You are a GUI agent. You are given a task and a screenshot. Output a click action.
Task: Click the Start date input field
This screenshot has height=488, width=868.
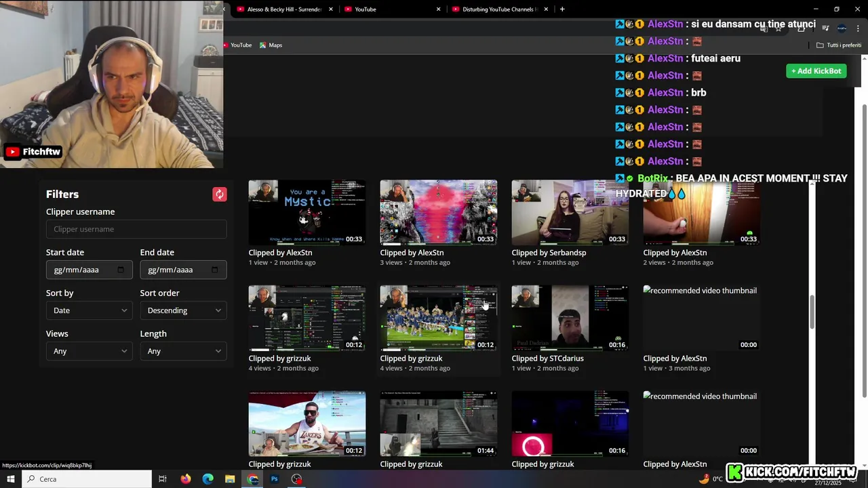tap(89, 270)
